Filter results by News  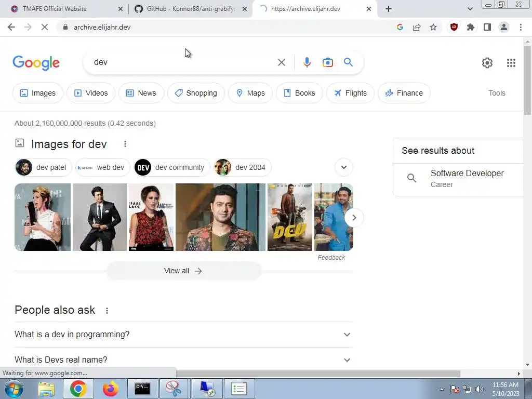coord(141,93)
